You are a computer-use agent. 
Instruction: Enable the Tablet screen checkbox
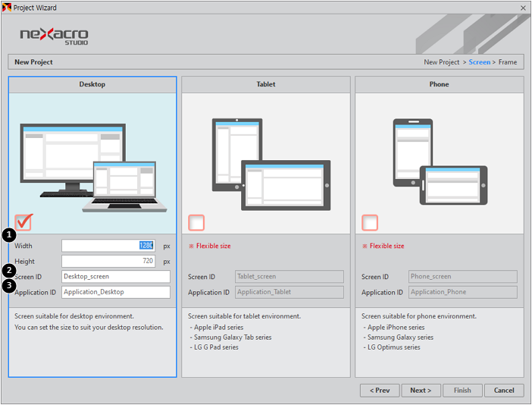pos(196,222)
